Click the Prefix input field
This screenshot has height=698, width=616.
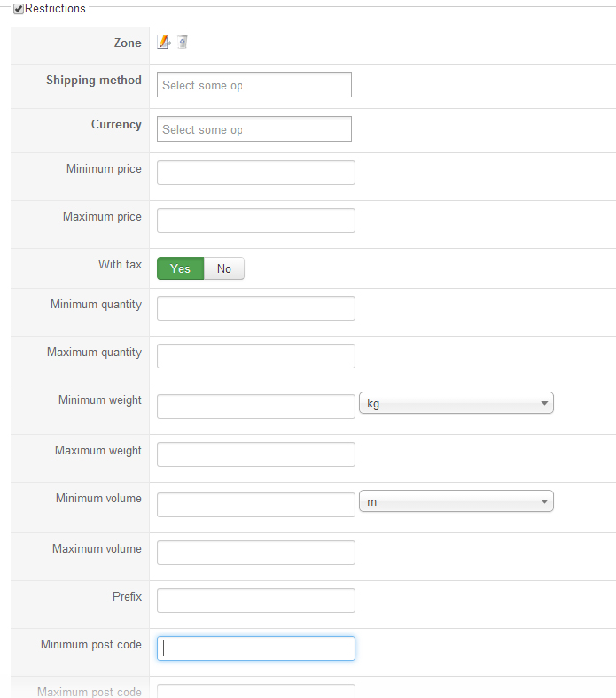click(x=255, y=601)
